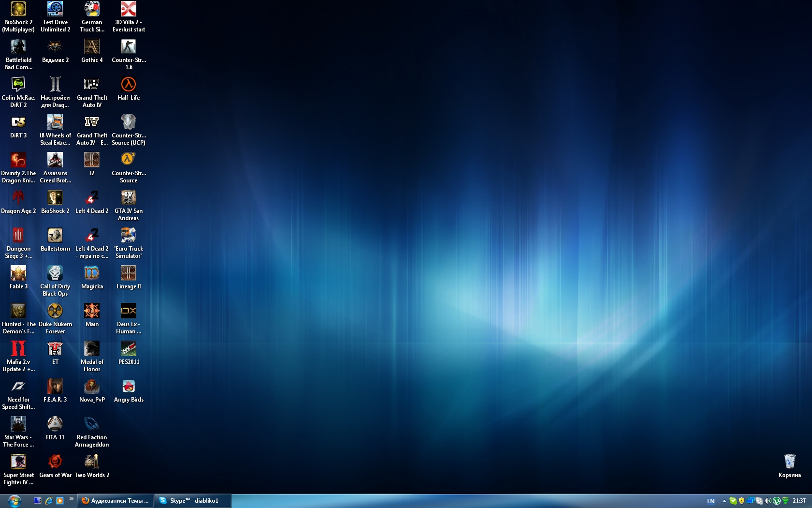812x508 pixels.
Task: Select the Red Faction Armageddon icon
Action: click(92, 432)
